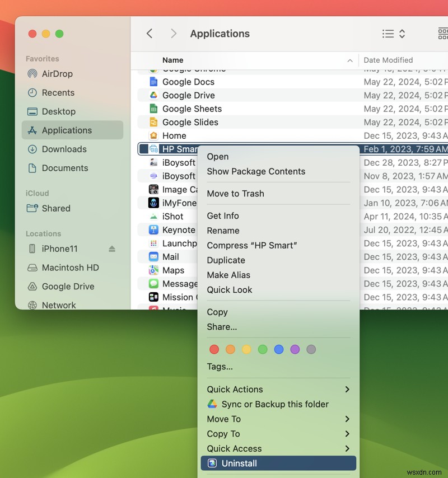Apply the red tag color

coord(214,349)
